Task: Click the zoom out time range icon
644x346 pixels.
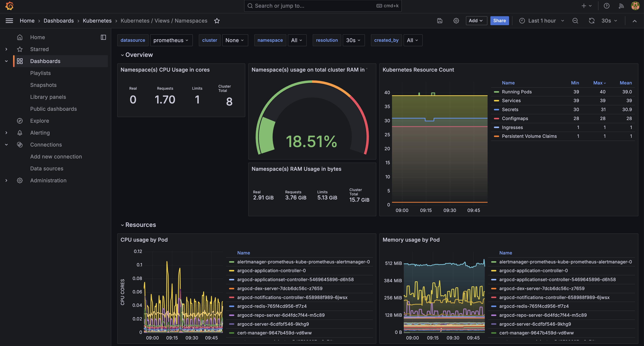Action: click(x=575, y=21)
